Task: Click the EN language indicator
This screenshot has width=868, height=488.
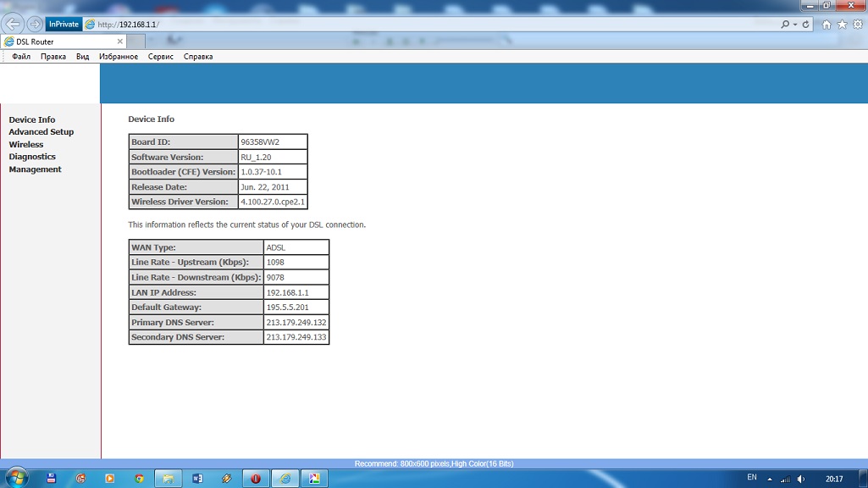Action: [752, 478]
